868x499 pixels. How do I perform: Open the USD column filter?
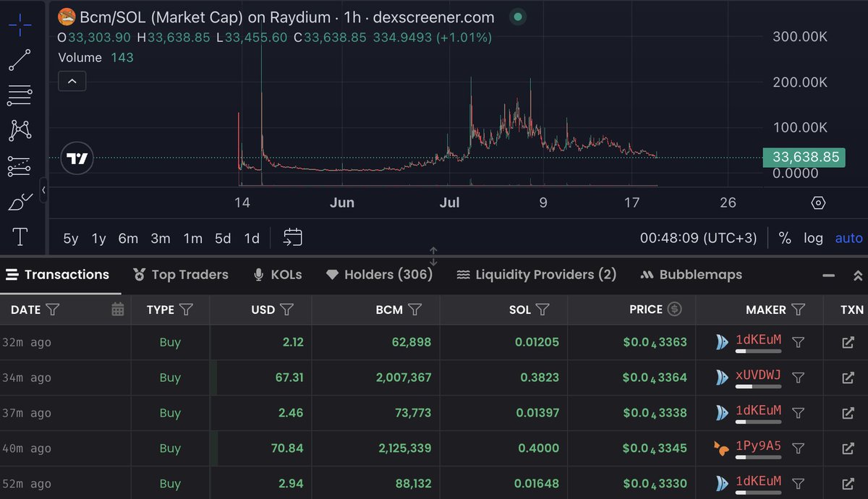click(286, 310)
